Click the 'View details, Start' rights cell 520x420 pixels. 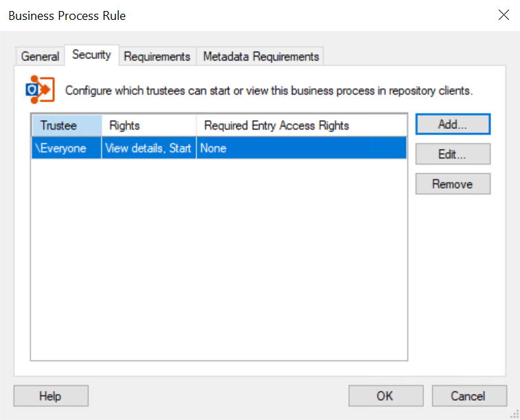[148, 148]
